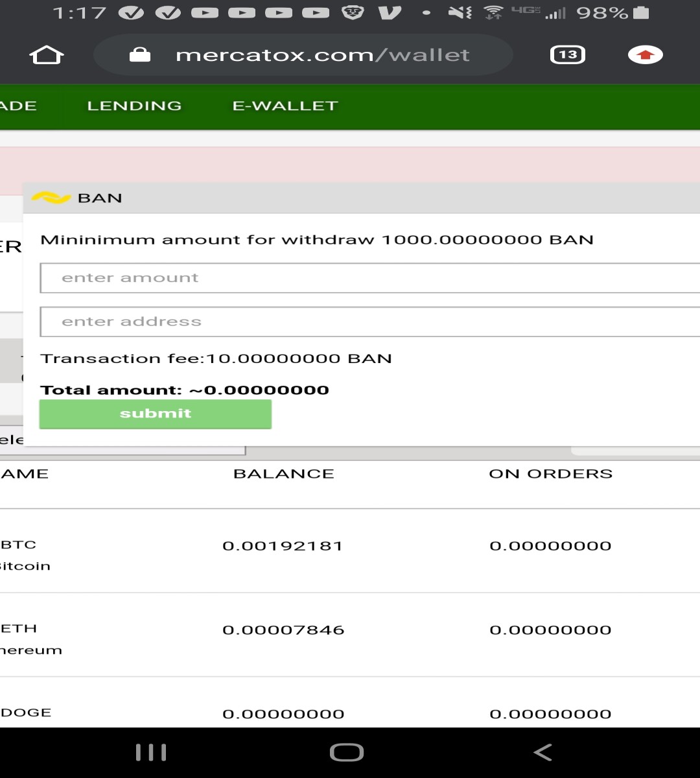The height and width of the screenshot is (778, 700).
Task: Submit the BAN withdrawal form
Action: pyautogui.click(x=156, y=414)
